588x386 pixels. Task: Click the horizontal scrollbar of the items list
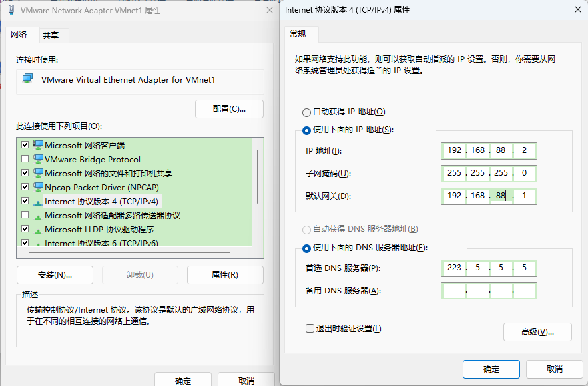[x=129, y=252]
